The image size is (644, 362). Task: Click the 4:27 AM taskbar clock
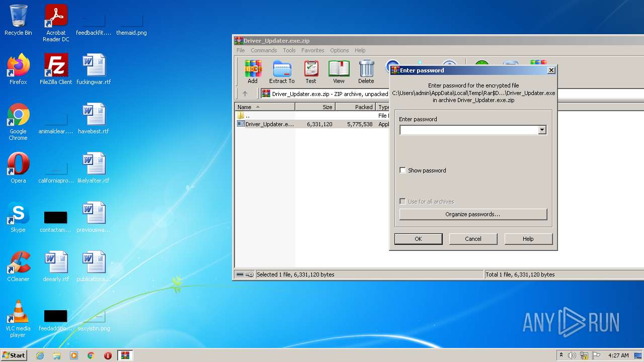618,355
